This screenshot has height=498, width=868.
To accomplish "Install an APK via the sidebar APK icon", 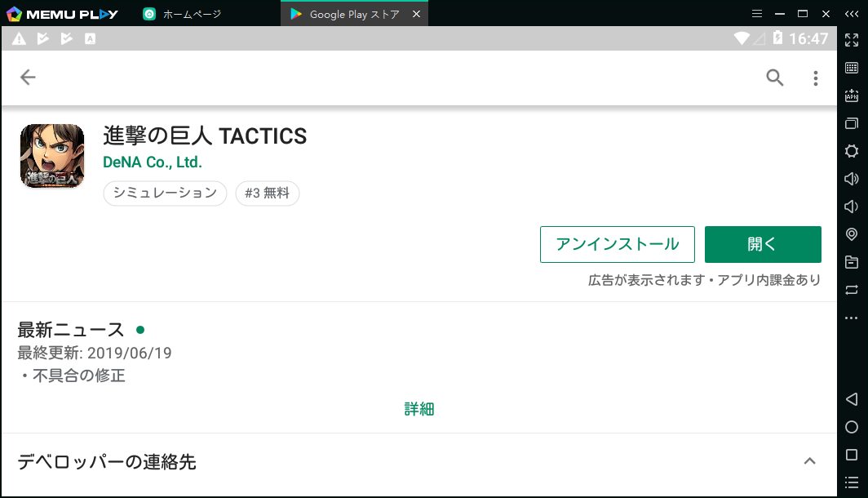I will [x=852, y=96].
